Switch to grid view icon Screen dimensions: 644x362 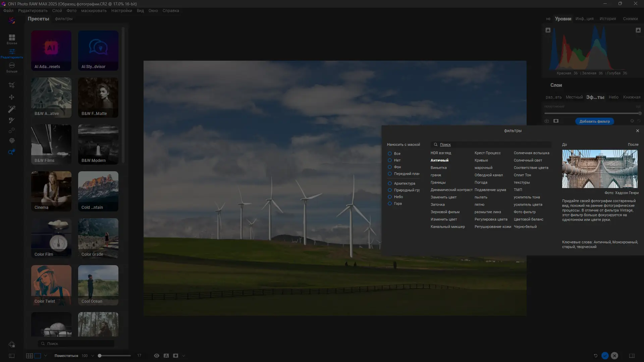click(30, 356)
